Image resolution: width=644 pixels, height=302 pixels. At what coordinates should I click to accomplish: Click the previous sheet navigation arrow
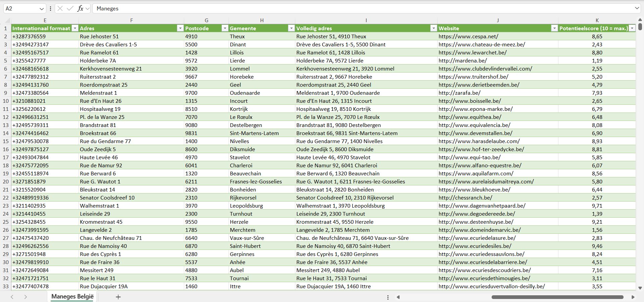click(x=12, y=297)
